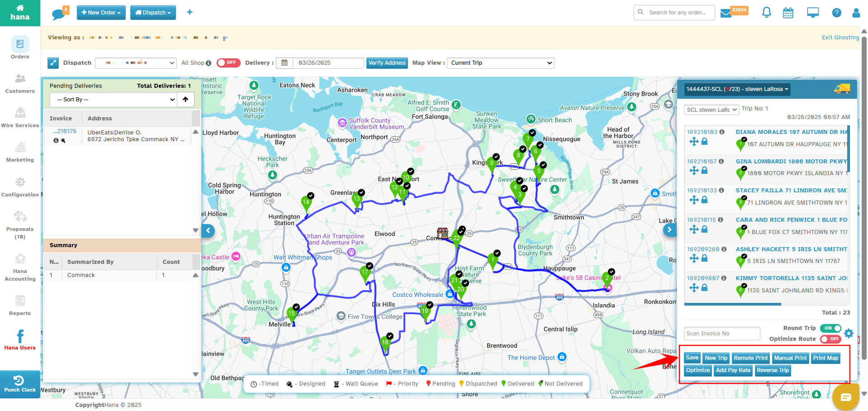Open the shop selector dropdown

[x=136, y=63]
